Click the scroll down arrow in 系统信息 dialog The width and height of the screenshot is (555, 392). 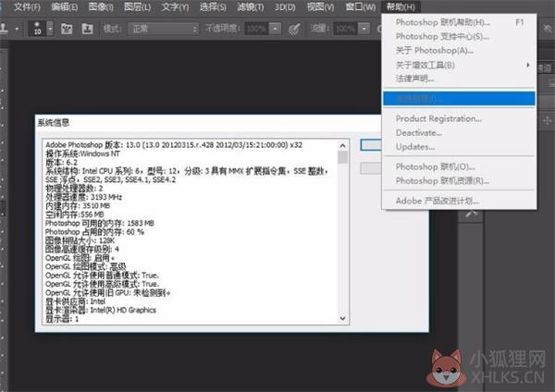pos(342,318)
